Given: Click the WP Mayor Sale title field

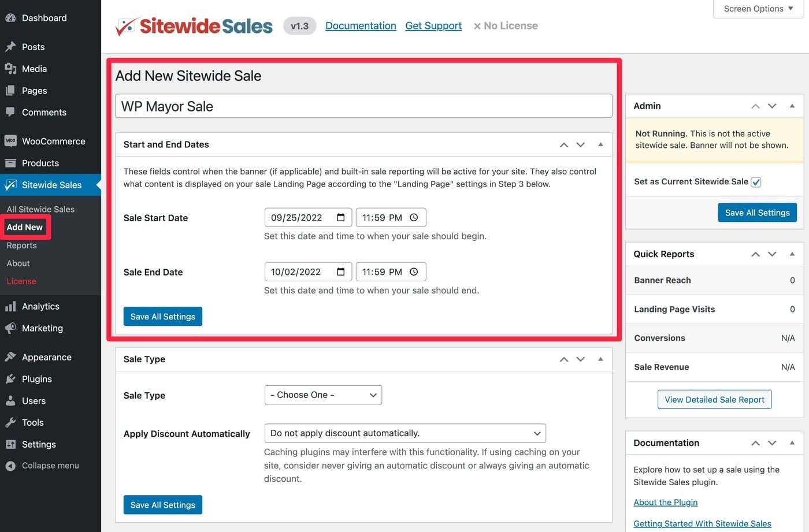Looking at the screenshot, I should pyautogui.click(x=363, y=105).
